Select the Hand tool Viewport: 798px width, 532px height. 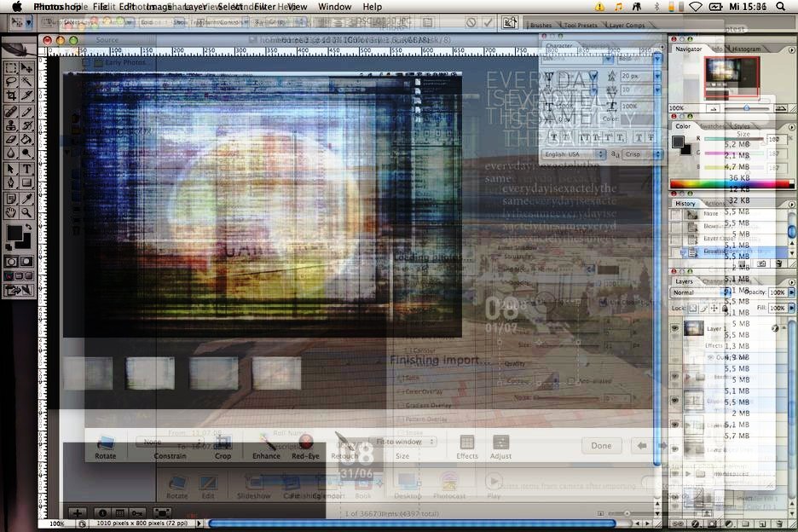click(11, 213)
